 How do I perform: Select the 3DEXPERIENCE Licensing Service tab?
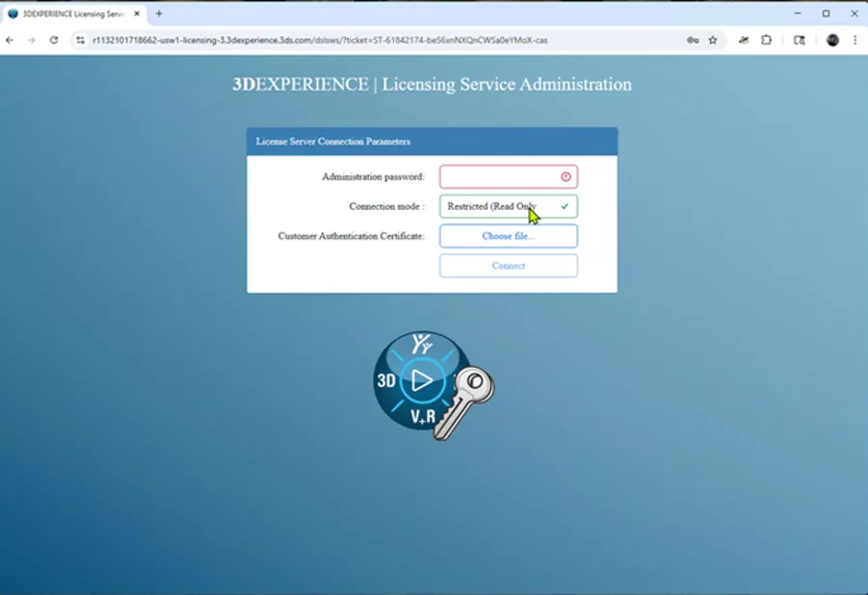click(75, 13)
